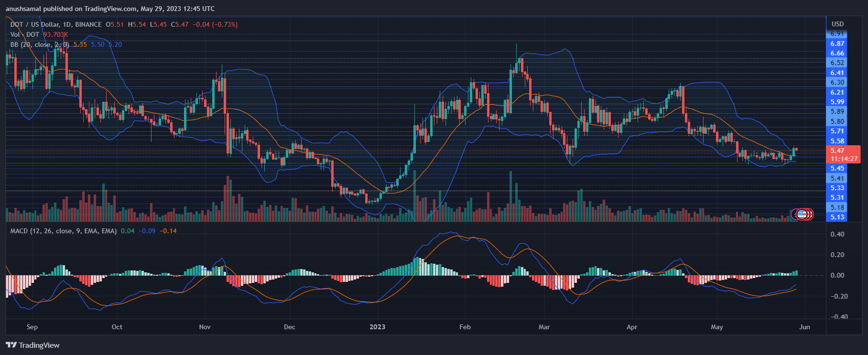Click the US flag economic event icon
This screenshot has width=868, height=355.
(x=803, y=214)
